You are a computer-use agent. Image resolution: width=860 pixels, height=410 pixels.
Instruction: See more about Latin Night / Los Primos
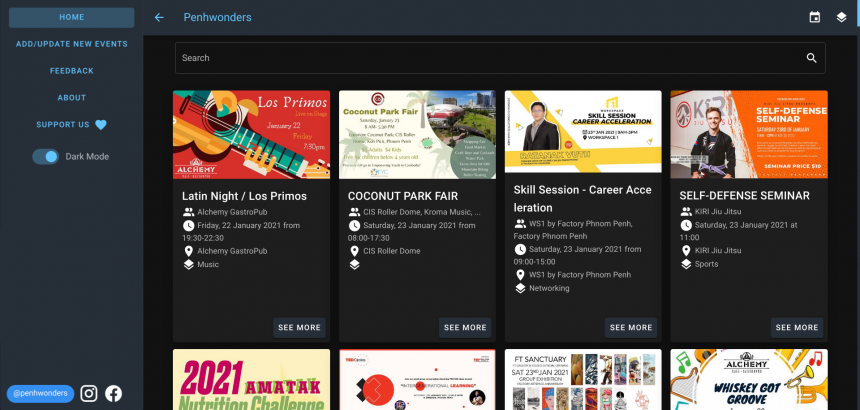(x=299, y=328)
